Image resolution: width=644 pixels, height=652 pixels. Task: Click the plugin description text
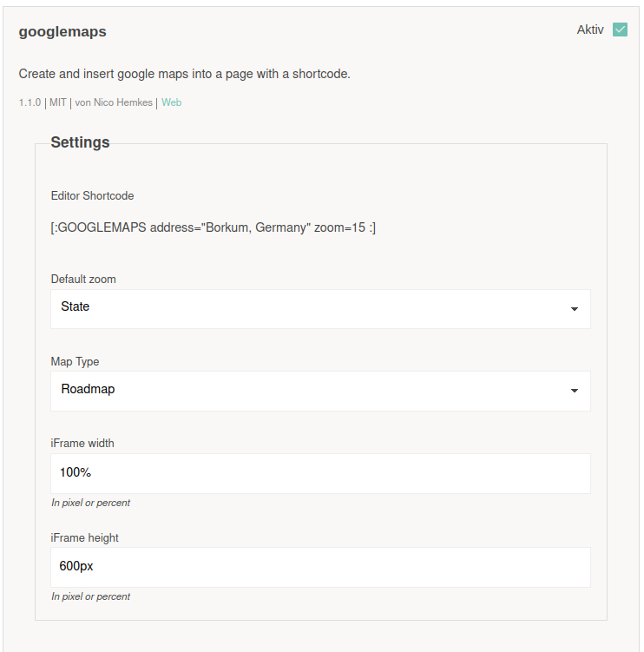[185, 74]
